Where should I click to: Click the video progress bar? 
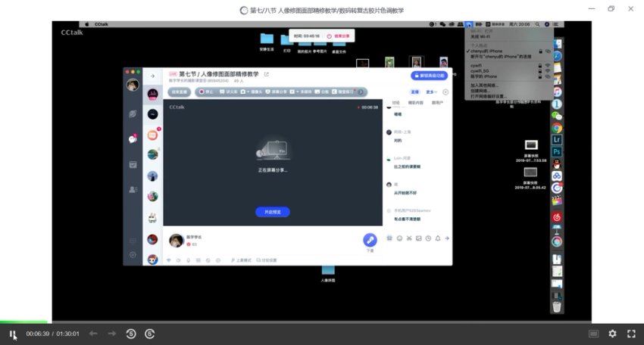coord(321,322)
